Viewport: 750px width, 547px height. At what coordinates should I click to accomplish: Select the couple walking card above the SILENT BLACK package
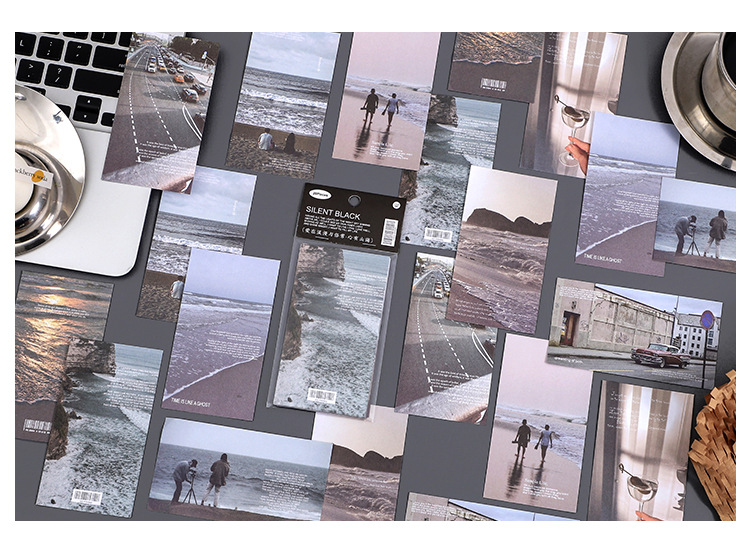pos(386,101)
